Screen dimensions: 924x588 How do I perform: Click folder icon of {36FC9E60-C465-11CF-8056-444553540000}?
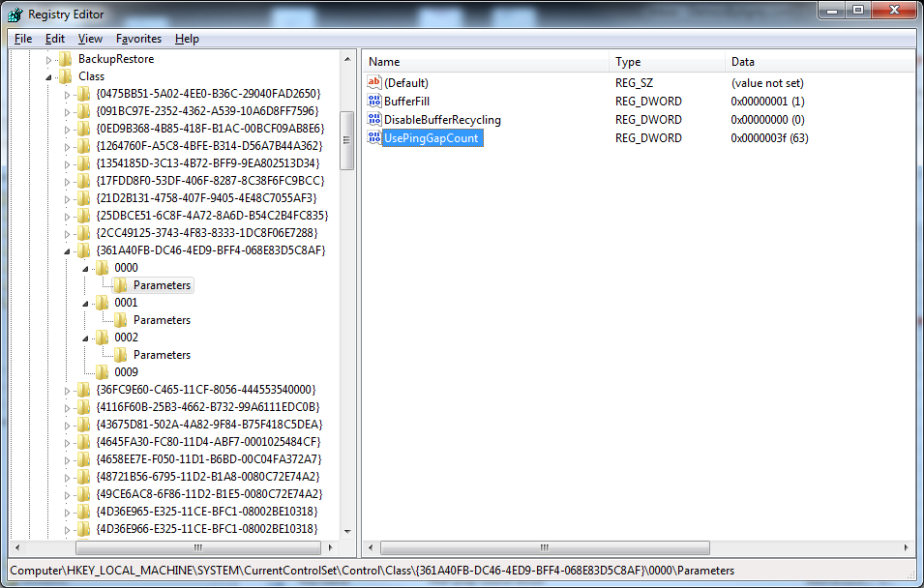point(83,390)
